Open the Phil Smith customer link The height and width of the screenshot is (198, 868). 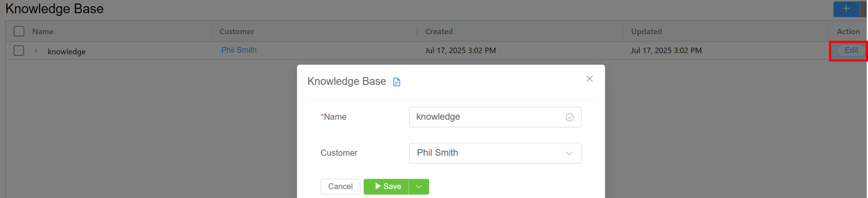pos(239,50)
